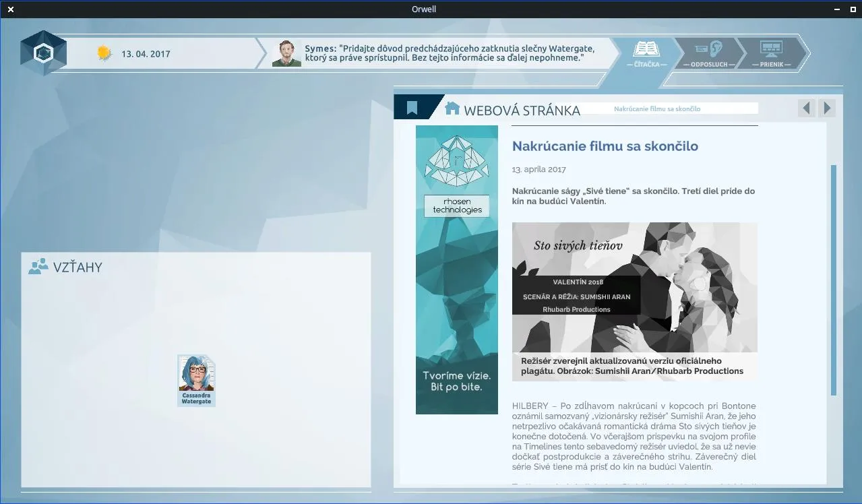The height and width of the screenshot is (504, 862).
Task: Click the sun weather icon beside the date
Action: tap(104, 53)
